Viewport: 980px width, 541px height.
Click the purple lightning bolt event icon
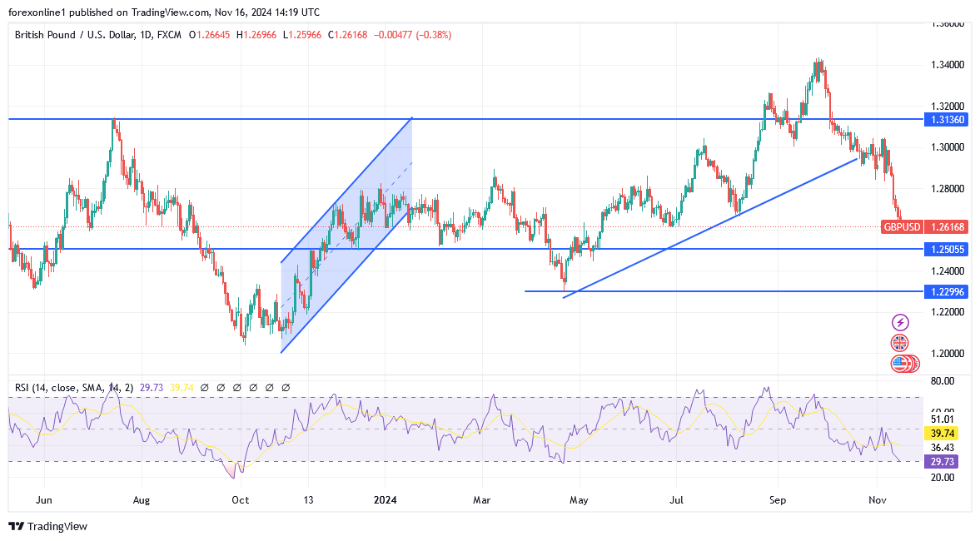coord(900,322)
